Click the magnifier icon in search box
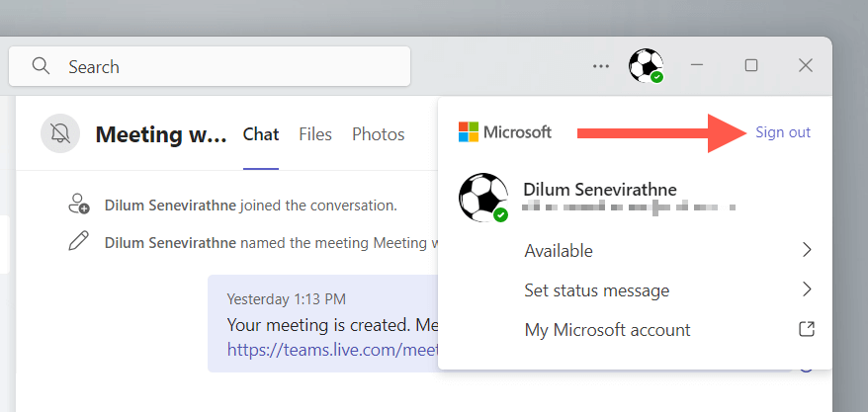Screen dimensions: 868x412 point(41,66)
